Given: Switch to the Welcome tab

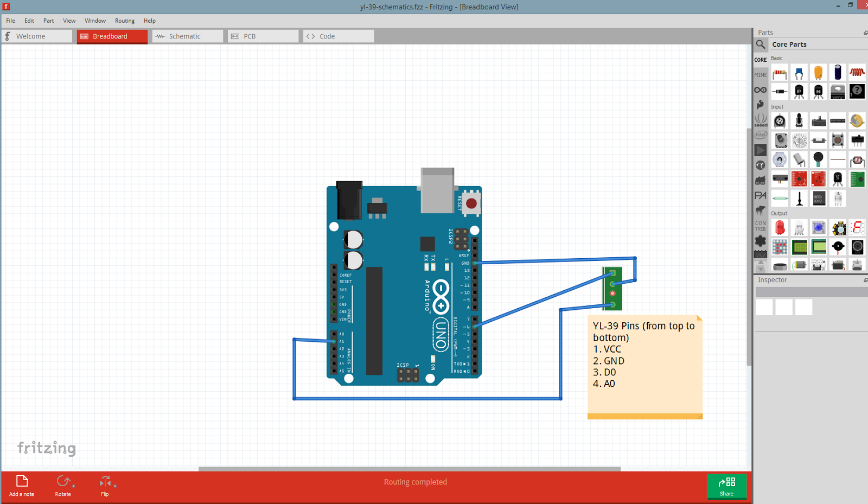Looking at the screenshot, I should pyautogui.click(x=37, y=36).
